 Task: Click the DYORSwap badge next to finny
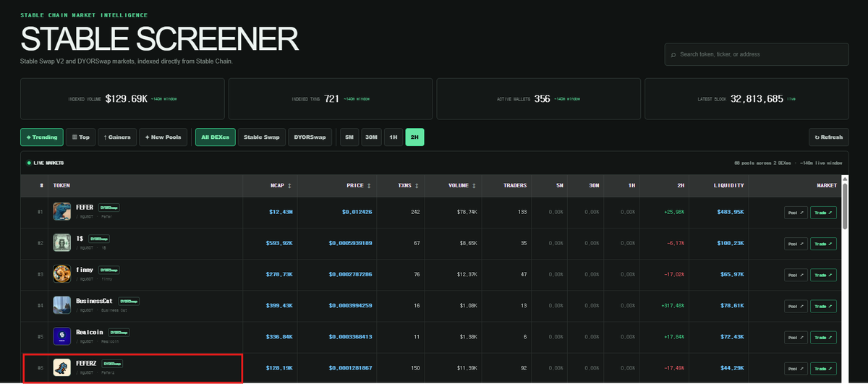pyautogui.click(x=109, y=270)
